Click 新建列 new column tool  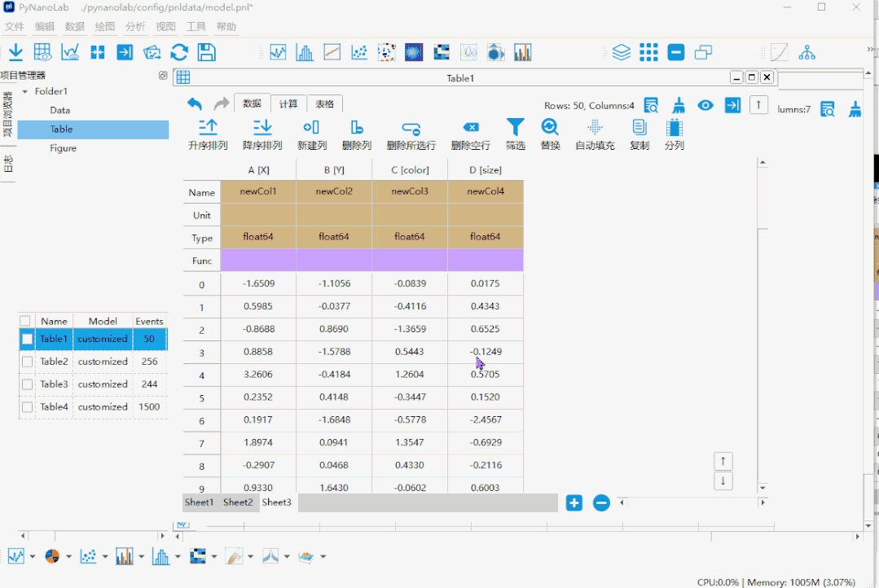coord(312,134)
